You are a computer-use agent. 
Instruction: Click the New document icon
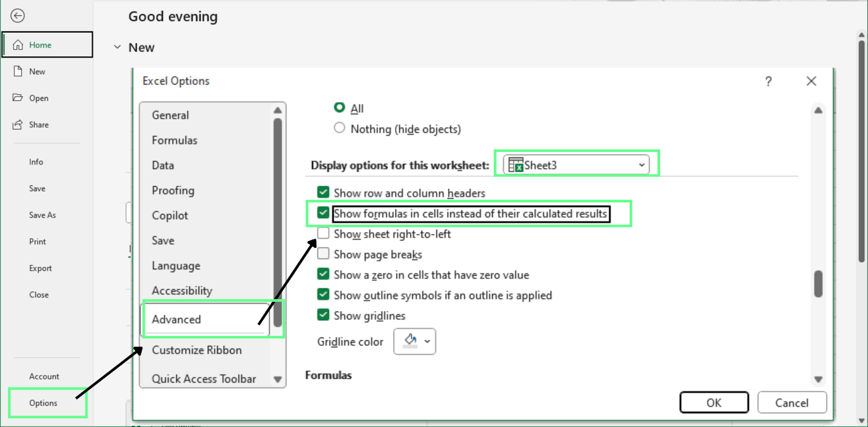[18, 71]
